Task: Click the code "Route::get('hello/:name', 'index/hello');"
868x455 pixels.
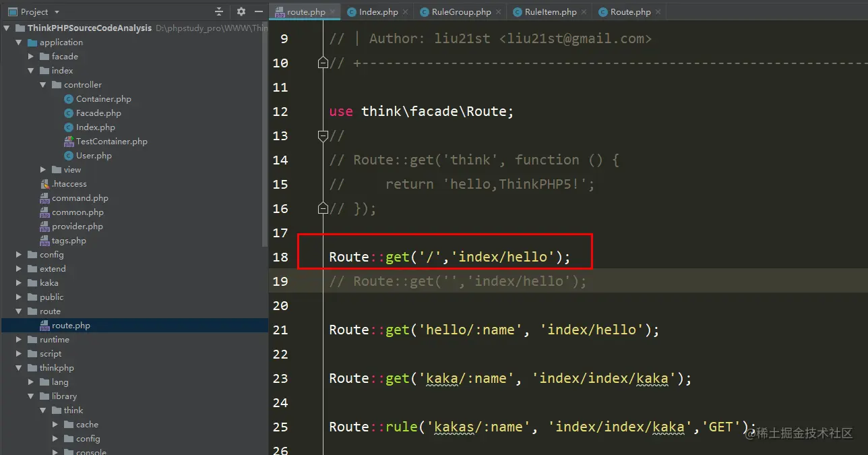Action: coord(494,330)
